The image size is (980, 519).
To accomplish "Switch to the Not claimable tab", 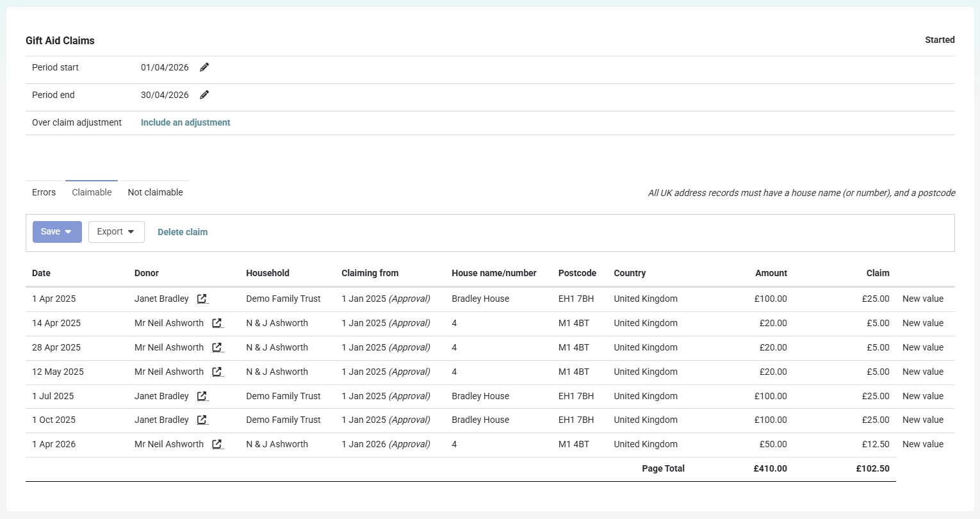I will click(x=155, y=192).
